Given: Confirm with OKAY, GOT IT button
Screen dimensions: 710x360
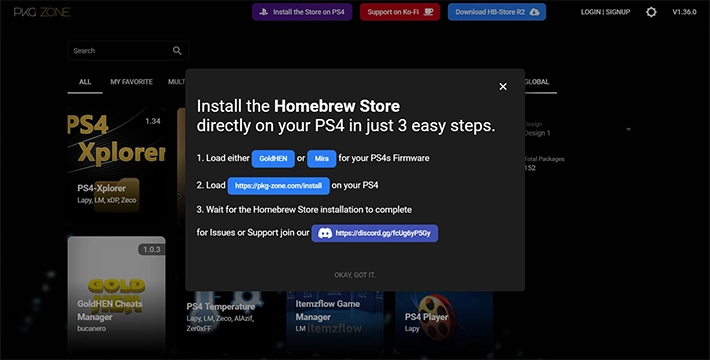Looking at the screenshot, I should pyautogui.click(x=355, y=275).
